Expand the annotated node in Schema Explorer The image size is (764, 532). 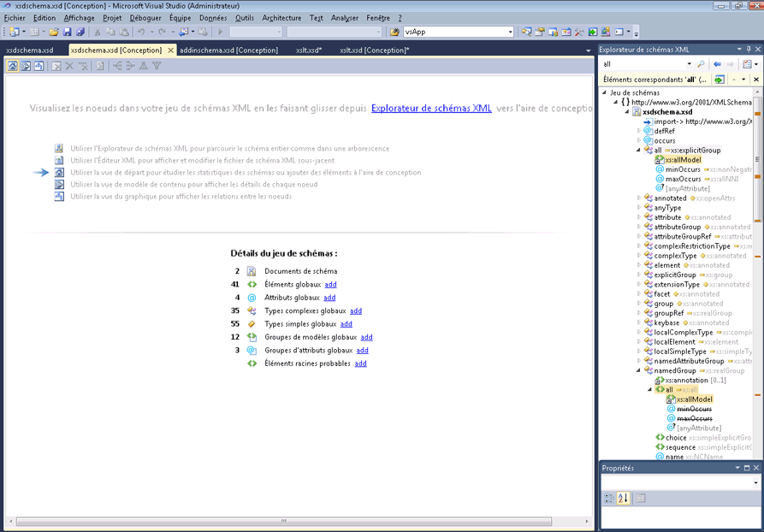coord(638,198)
